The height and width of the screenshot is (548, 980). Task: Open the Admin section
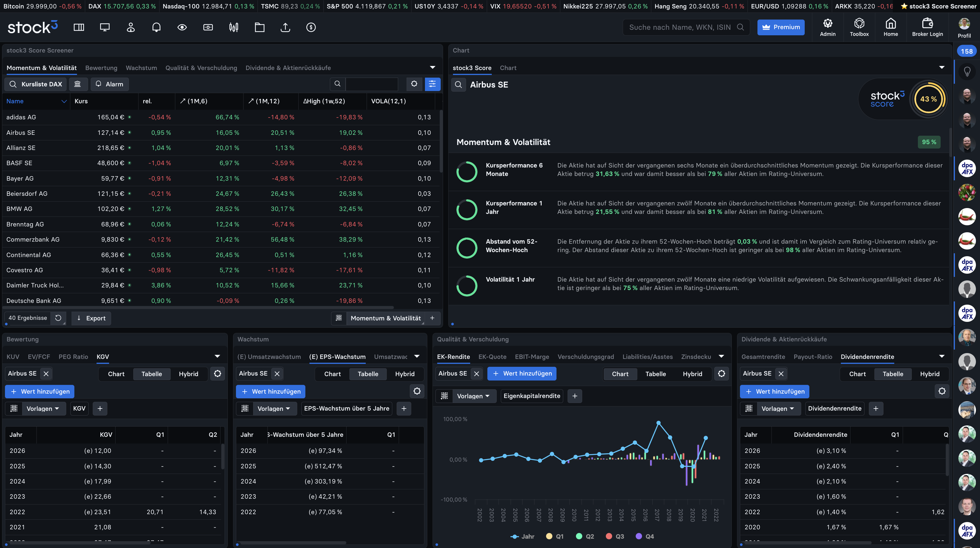click(x=827, y=27)
